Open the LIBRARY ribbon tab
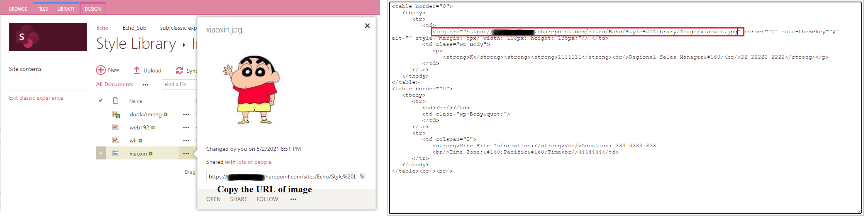The image size is (868, 222). tap(66, 9)
